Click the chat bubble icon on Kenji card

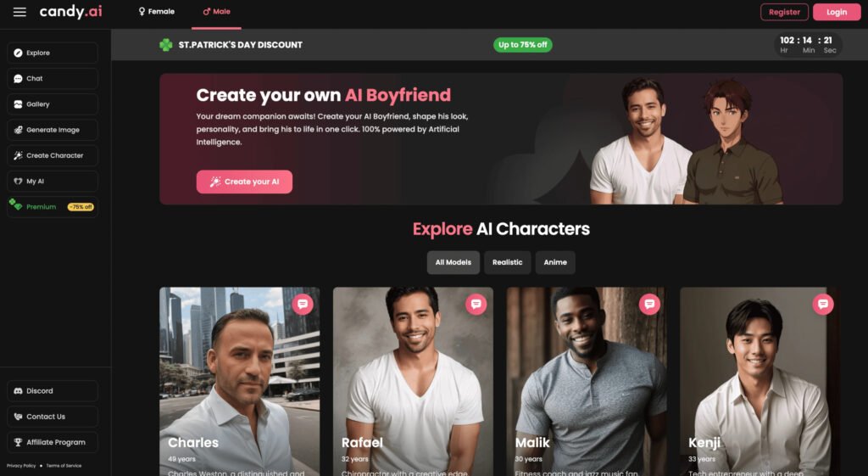tap(823, 304)
